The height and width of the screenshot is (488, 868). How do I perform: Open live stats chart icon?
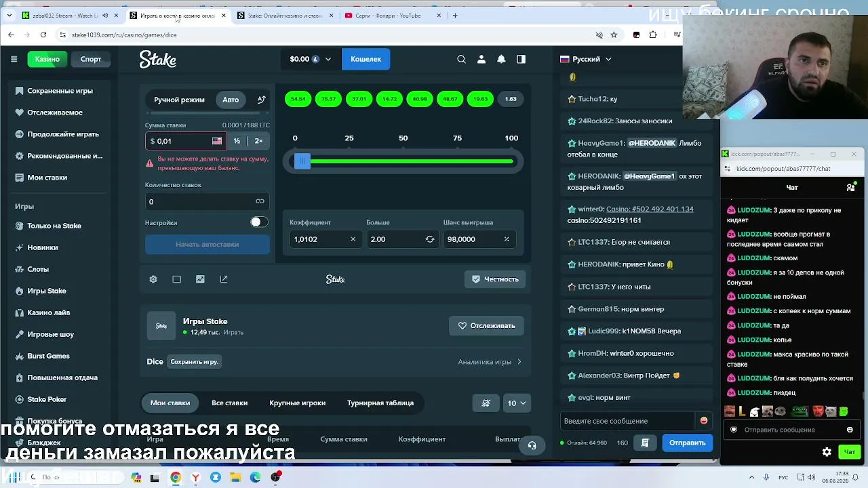click(x=200, y=279)
